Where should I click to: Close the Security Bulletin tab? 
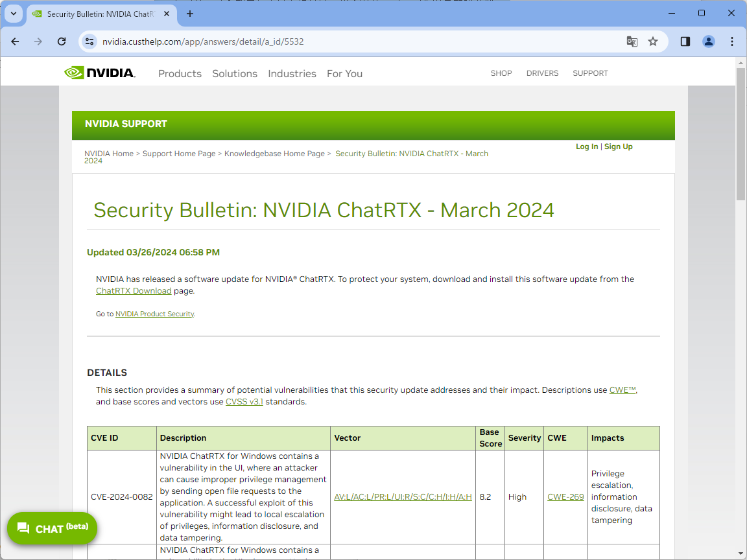pos(167,14)
